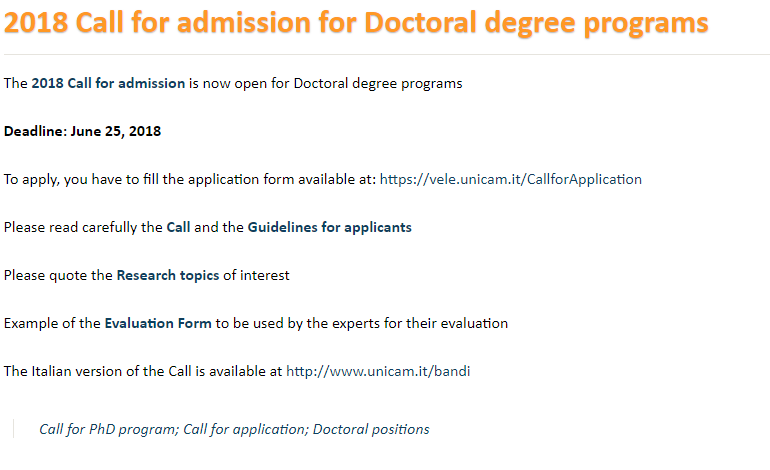Screen dimensions: 770x470
Task: Select the "Call for application" tag
Action: 243,429
